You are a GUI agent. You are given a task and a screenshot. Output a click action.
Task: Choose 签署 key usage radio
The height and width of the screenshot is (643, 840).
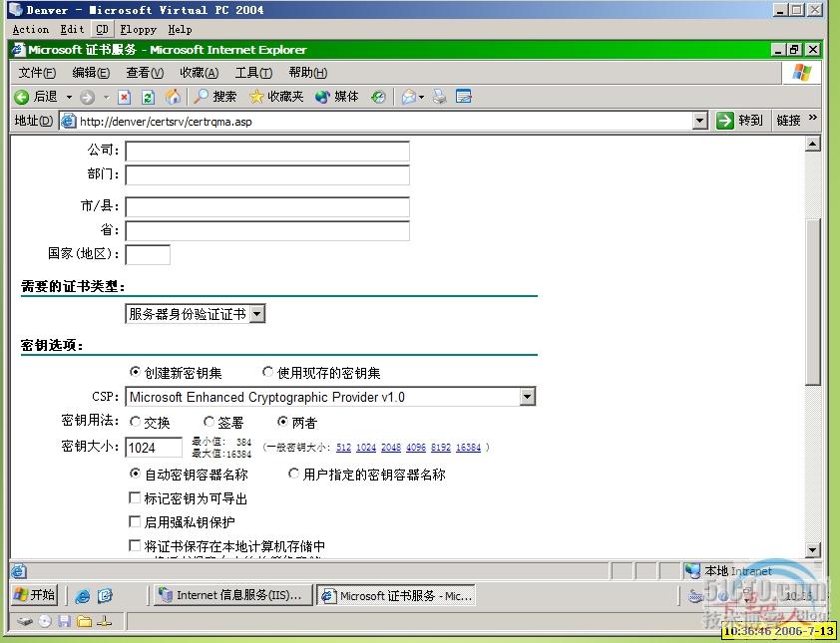[209, 422]
